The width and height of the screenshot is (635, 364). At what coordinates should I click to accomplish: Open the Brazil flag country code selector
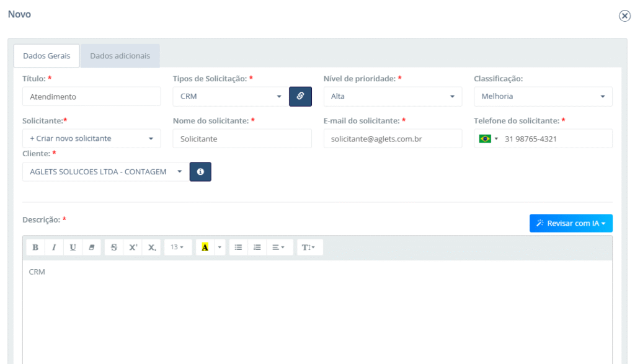click(488, 139)
